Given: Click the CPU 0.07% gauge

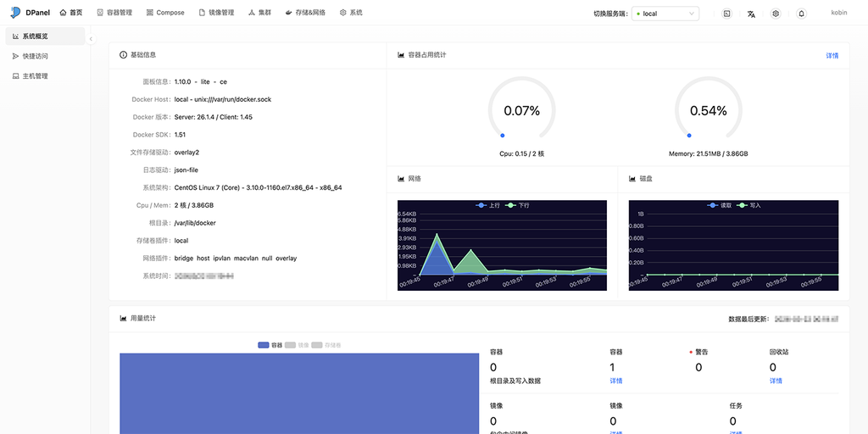Looking at the screenshot, I should pos(521,108).
